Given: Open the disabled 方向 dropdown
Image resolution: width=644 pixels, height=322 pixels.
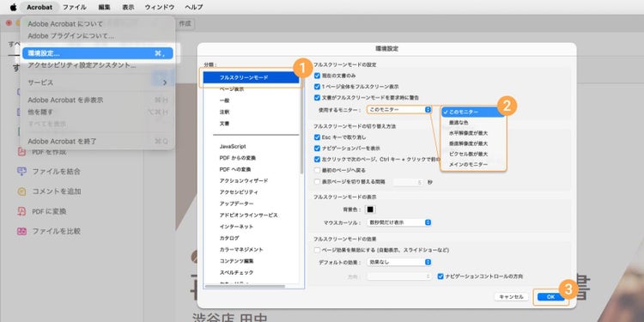Looking at the screenshot, I should pyautogui.click(x=398, y=276).
